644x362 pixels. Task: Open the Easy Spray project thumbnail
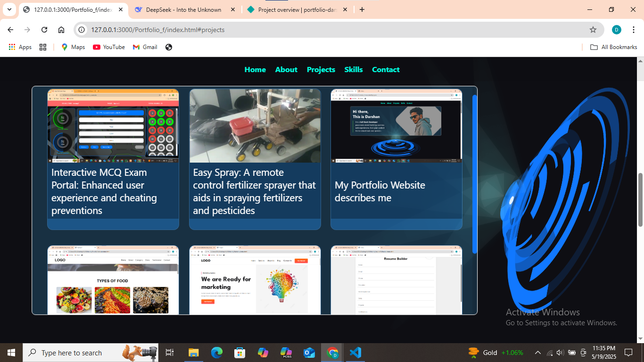tap(255, 126)
